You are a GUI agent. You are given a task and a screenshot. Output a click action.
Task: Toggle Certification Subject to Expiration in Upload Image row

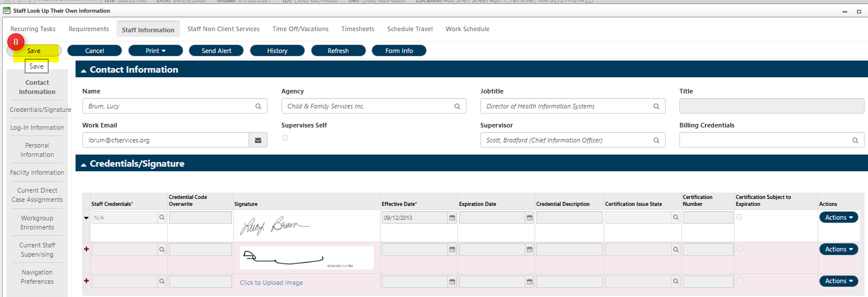[740, 280]
